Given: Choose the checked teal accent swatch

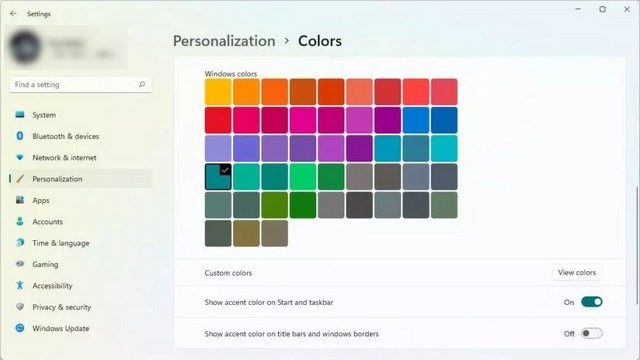Looking at the screenshot, I should coord(218,177).
